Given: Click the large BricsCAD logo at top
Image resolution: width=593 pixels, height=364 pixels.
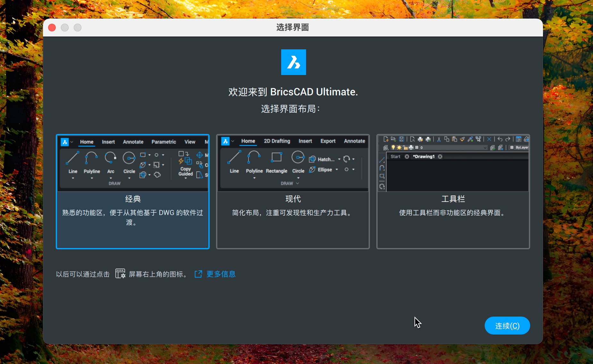Looking at the screenshot, I should point(294,62).
